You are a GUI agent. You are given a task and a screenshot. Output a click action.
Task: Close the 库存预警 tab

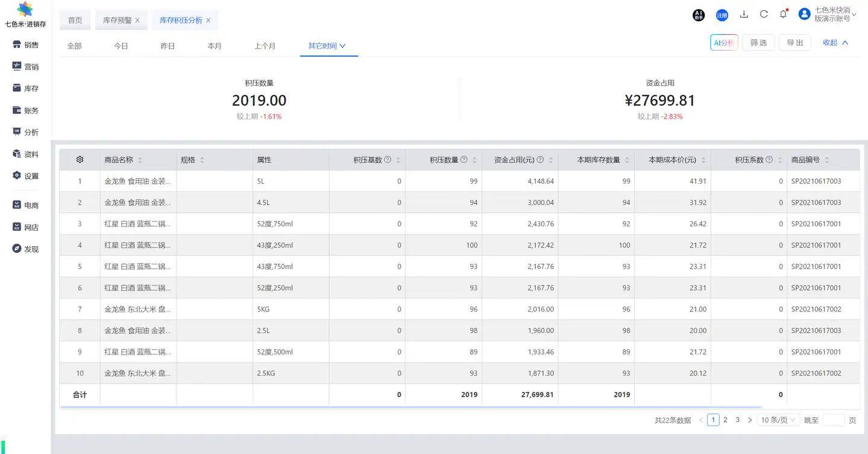tap(137, 20)
